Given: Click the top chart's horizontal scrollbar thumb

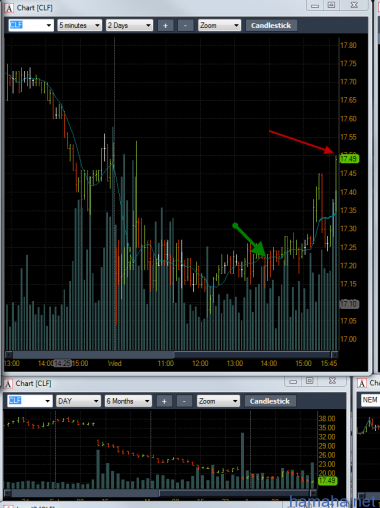Looking at the screenshot, I should [93, 355].
